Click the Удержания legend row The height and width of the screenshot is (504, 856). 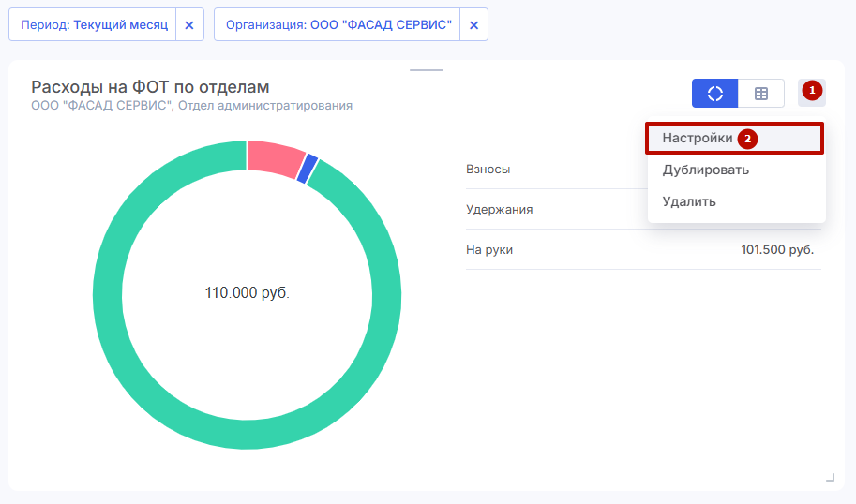tap(500, 210)
